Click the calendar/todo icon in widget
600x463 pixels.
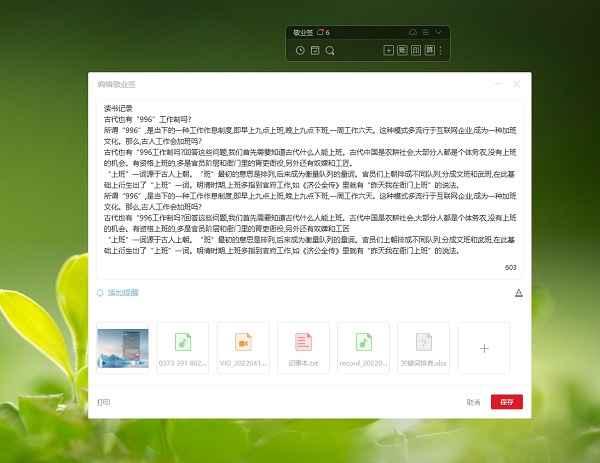coord(315,50)
